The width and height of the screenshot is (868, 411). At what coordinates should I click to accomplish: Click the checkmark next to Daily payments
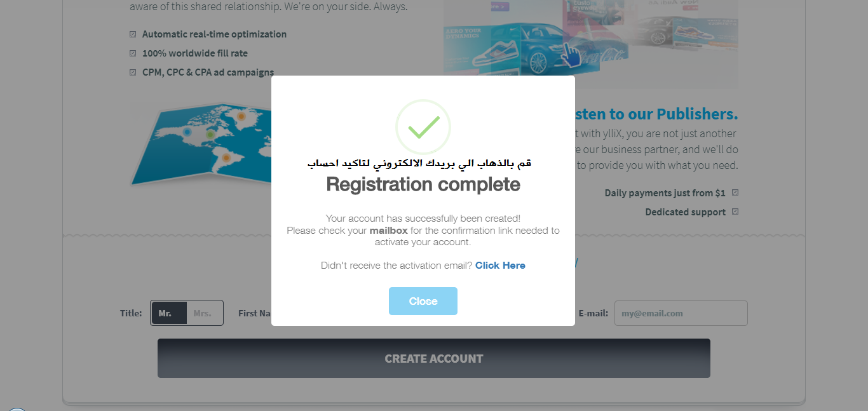click(735, 192)
